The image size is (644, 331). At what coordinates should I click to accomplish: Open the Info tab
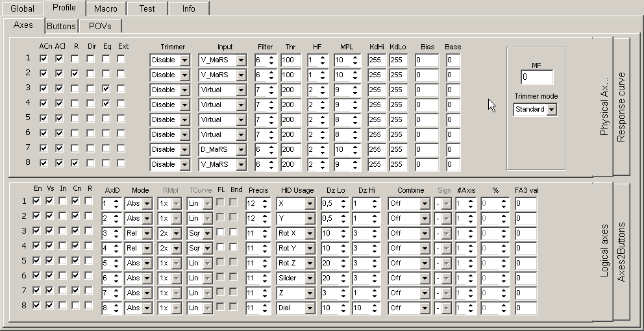coord(188,8)
